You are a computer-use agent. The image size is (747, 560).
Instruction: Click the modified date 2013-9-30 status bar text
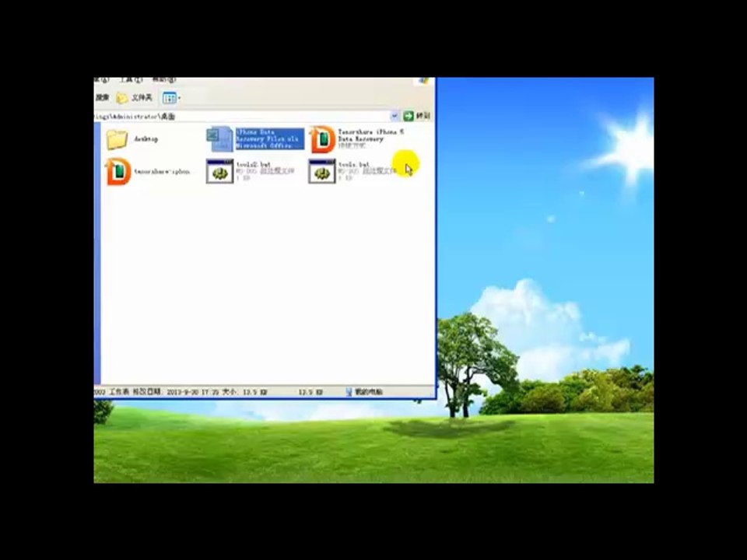pyautogui.click(x=193, y=392)
